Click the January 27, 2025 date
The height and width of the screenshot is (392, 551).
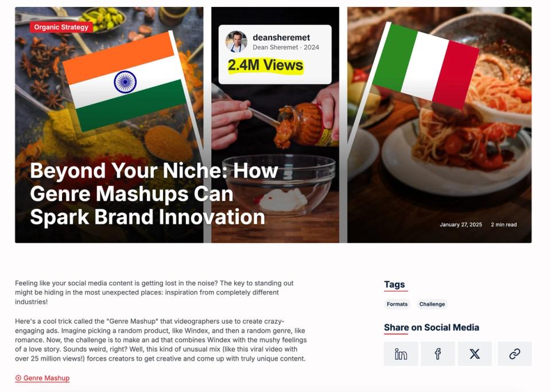[461, 224]
